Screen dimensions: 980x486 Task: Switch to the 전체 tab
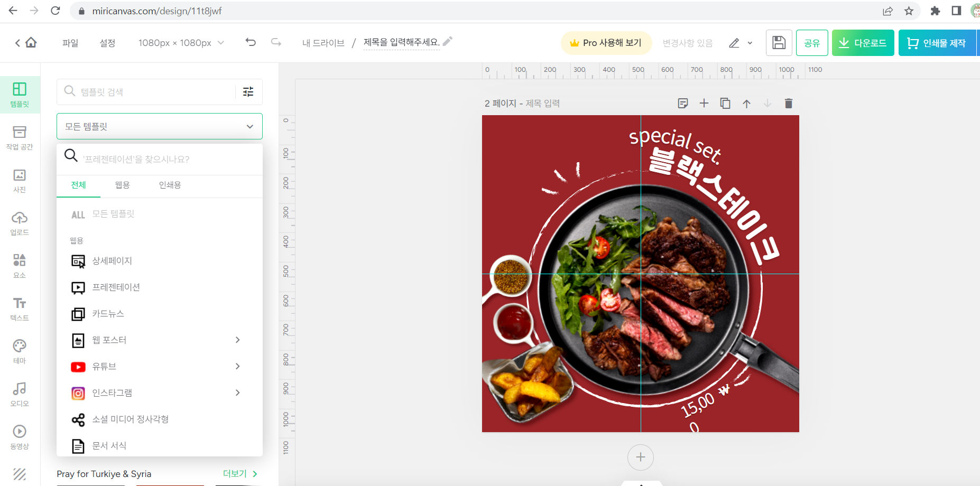[x=78, y=185]
